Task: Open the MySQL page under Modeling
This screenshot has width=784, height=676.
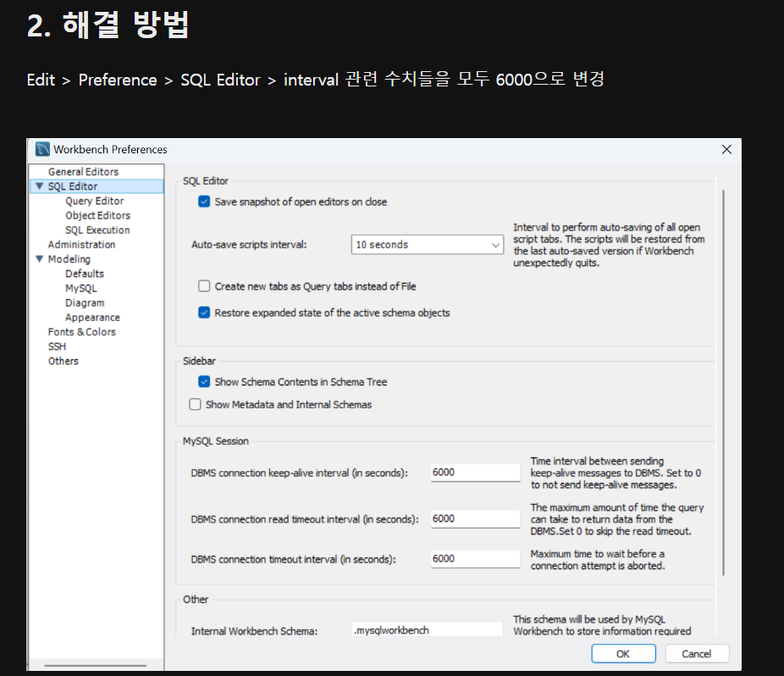Action: tap(81, 288)
